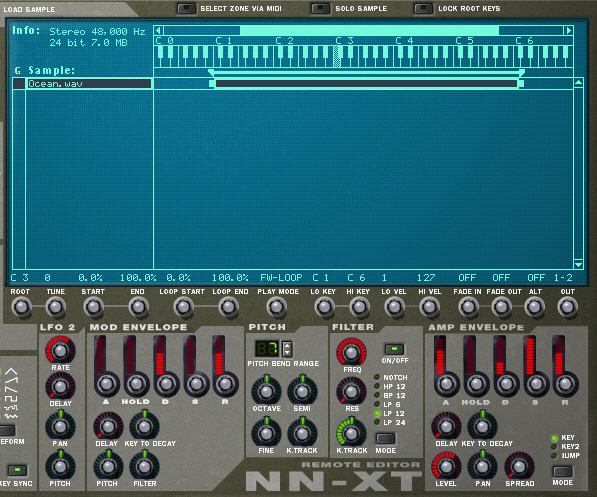Viewport: 597px width, 497px height.
Task: Click Mod Envelope FILTER amount knob
Action: click(x=144, y=467)
